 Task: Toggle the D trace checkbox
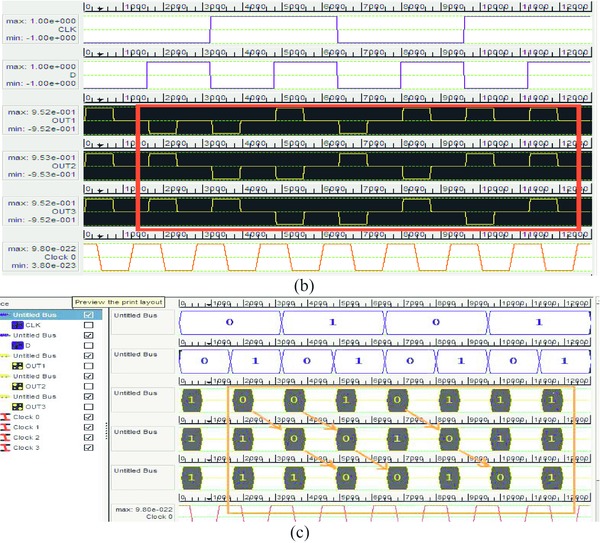(x=88, y=346)
